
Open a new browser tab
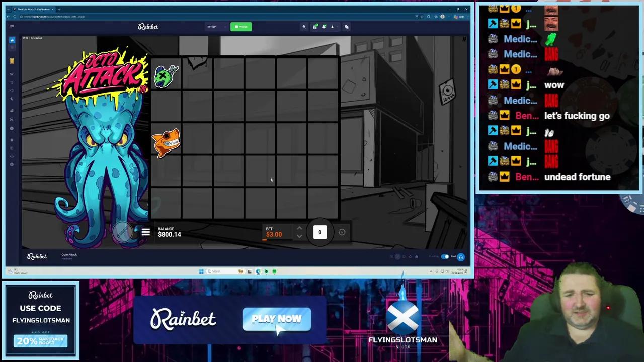click(x=59, y=9)
